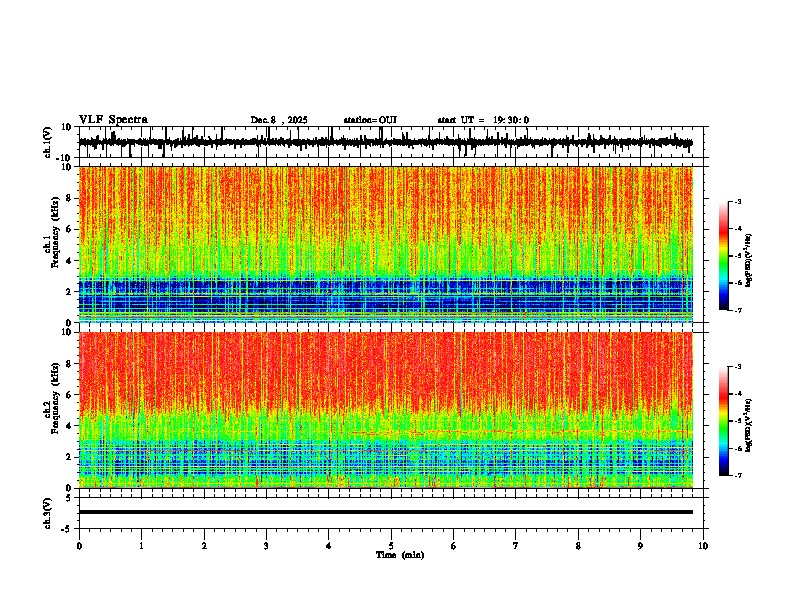Viewport: 792px width, 612px height.
Task: Click the ch.2 spectrogram PSD color bar
Action: [724, 421]
